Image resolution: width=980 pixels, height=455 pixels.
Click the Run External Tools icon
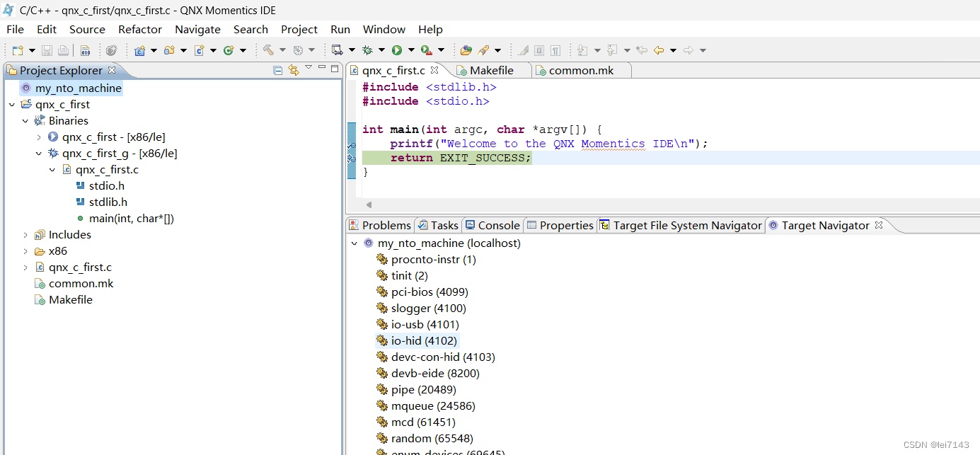pyautogui.click(x=426, y=50)
